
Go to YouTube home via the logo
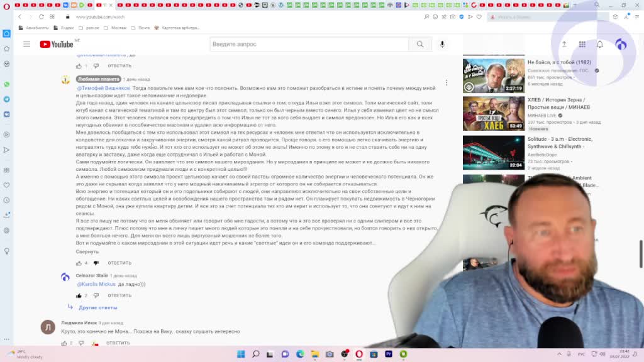pyautogui.click(x=57, y=45)
